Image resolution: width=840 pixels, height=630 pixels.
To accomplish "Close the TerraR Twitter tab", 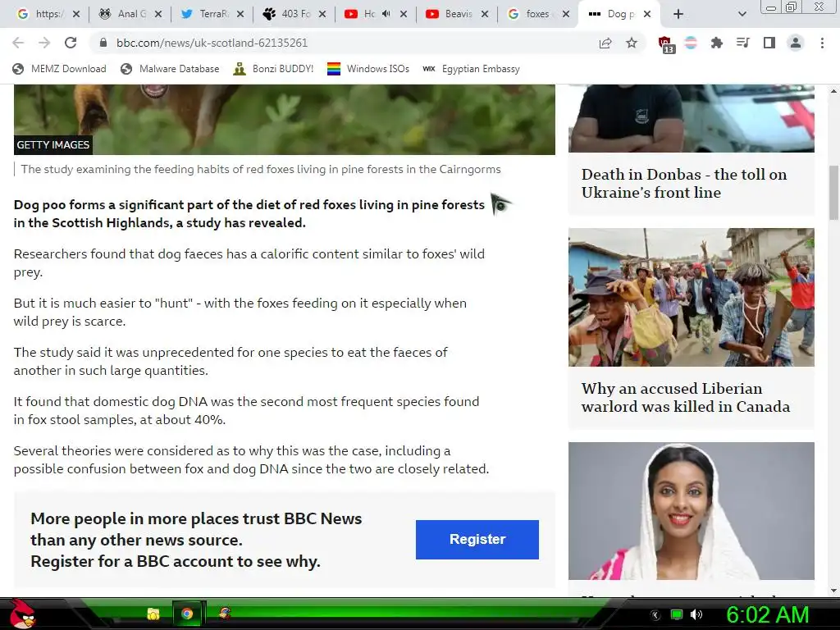I will pyautogui.click(x=240, y=15).
